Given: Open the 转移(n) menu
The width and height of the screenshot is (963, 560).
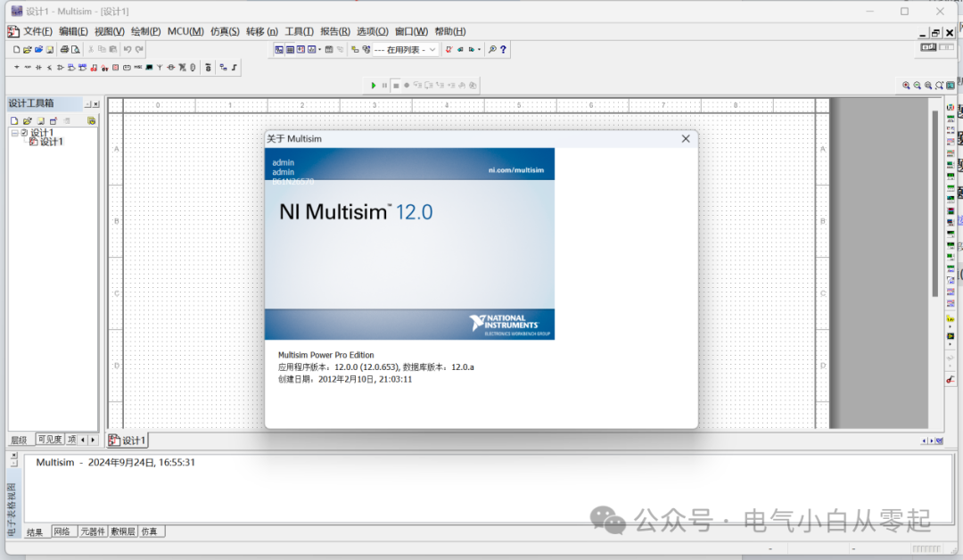Looking at the screenshot, I should (261, 31).
